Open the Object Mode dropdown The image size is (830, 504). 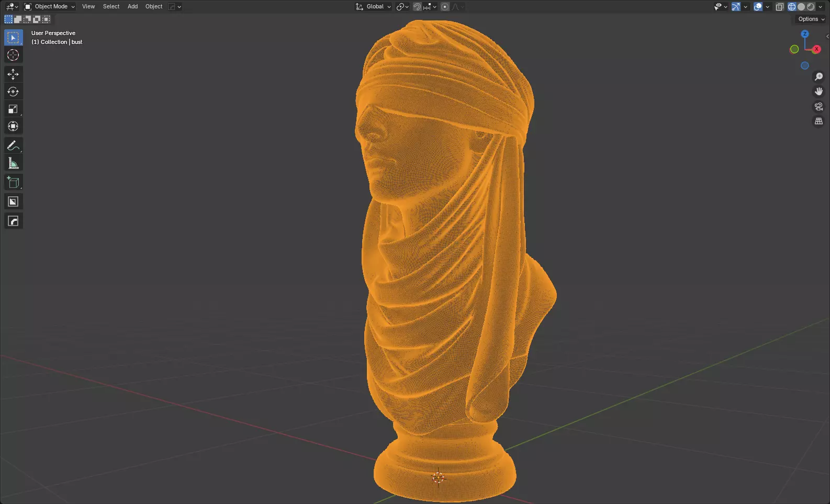pyautogui.click(x=50, y=7)
